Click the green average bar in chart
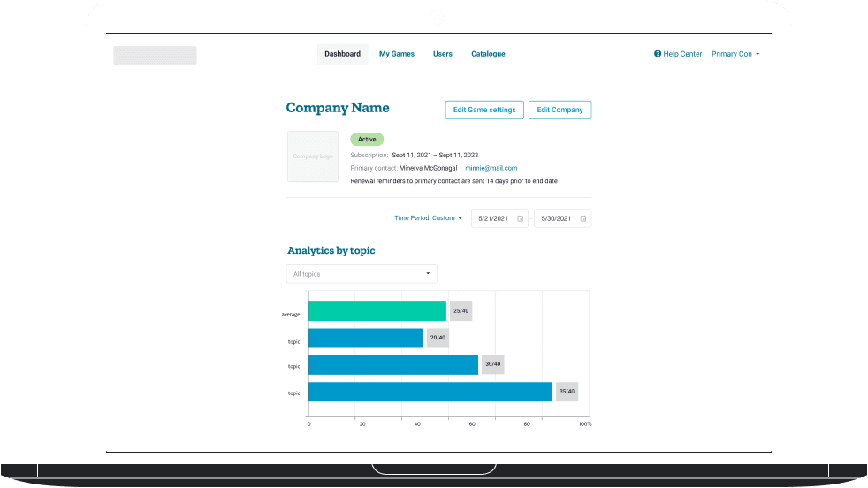This screenshot has height=488, width=868. pyautogui.click(x=377, y=311)
